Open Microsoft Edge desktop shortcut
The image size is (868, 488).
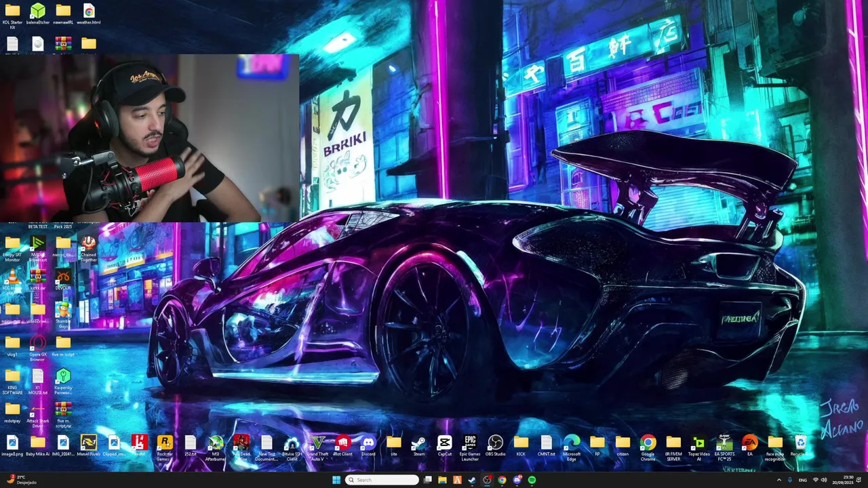coord(572,447)
